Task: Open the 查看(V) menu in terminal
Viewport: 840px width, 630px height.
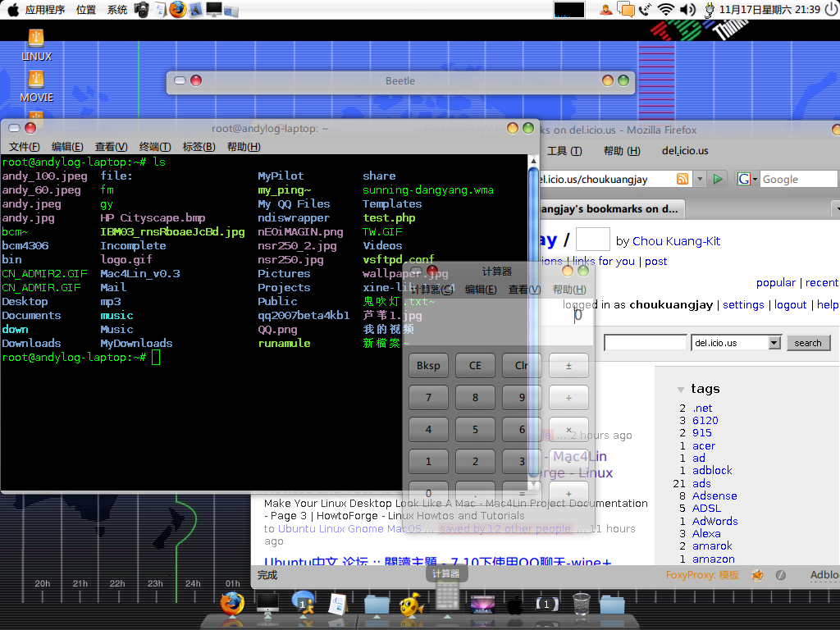Action: pyautogui.click(x=111, y=147)
